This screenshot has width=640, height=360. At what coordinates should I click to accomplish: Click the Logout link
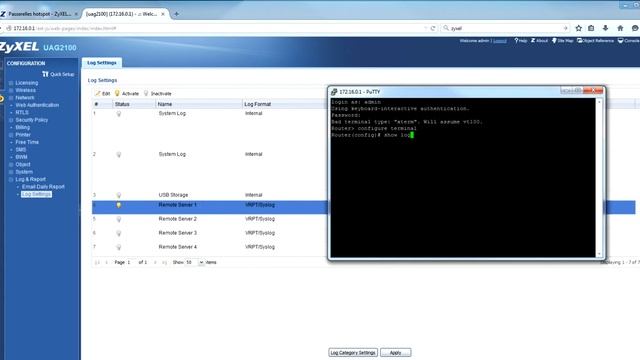[500, 41]
